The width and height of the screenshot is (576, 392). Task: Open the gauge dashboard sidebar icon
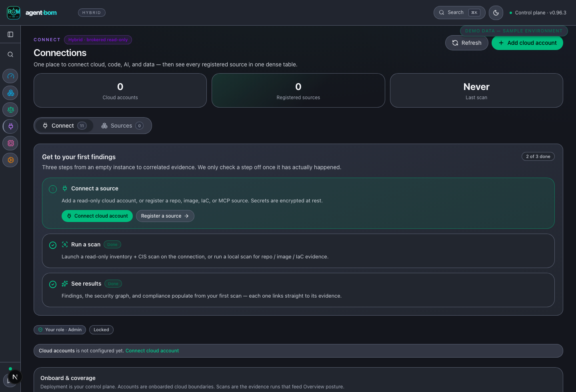pyautogui.click(x=10, y=76)
